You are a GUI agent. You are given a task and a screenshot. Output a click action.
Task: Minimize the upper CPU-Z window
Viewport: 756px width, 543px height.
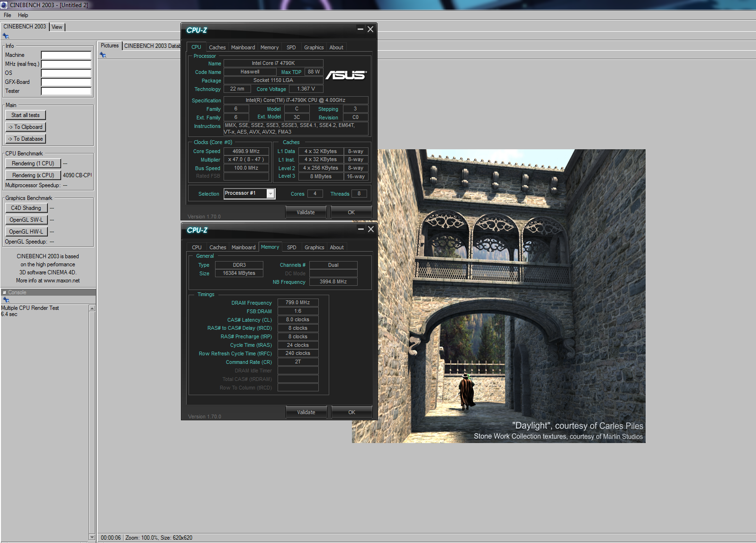pyautogui.click(x=360, y=29)
